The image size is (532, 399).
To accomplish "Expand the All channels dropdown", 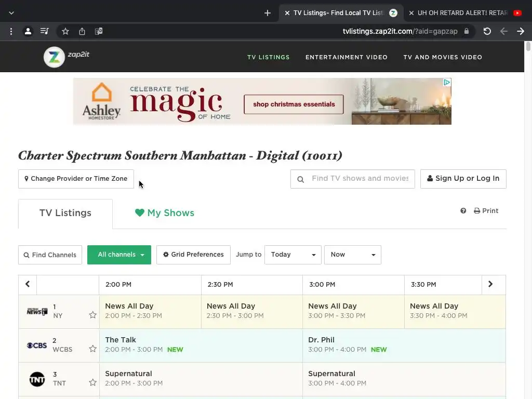I will click(x=119, y=255).
